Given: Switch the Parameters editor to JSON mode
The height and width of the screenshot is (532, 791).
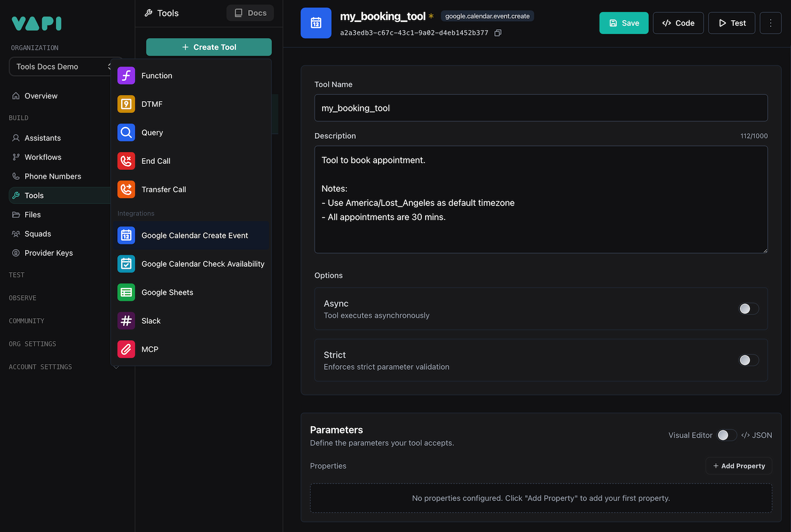Looking at the screenshot, I should (756, 435).
